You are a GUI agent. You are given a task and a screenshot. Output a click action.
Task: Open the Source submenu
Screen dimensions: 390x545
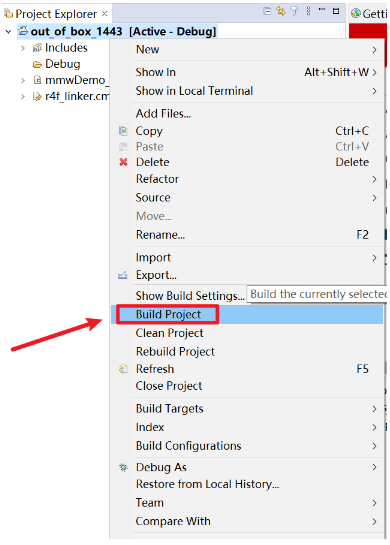pyautogui.click(x=247, y=198)
